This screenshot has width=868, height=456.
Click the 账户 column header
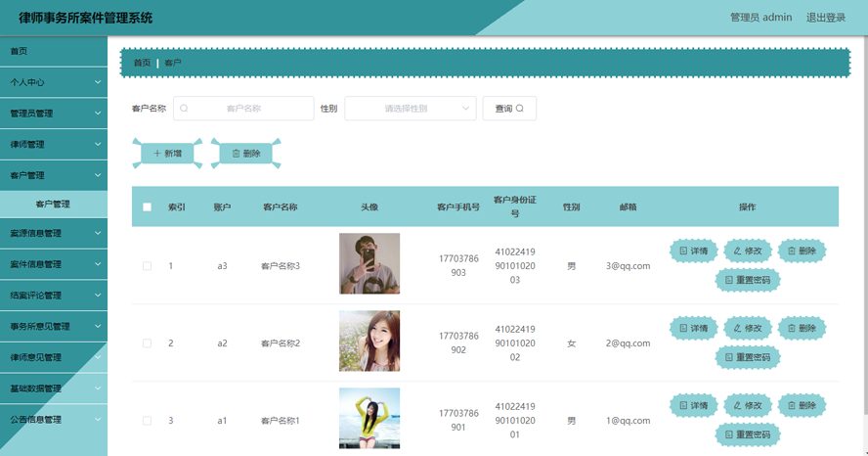pyautogui.click(x=222, y=206)
